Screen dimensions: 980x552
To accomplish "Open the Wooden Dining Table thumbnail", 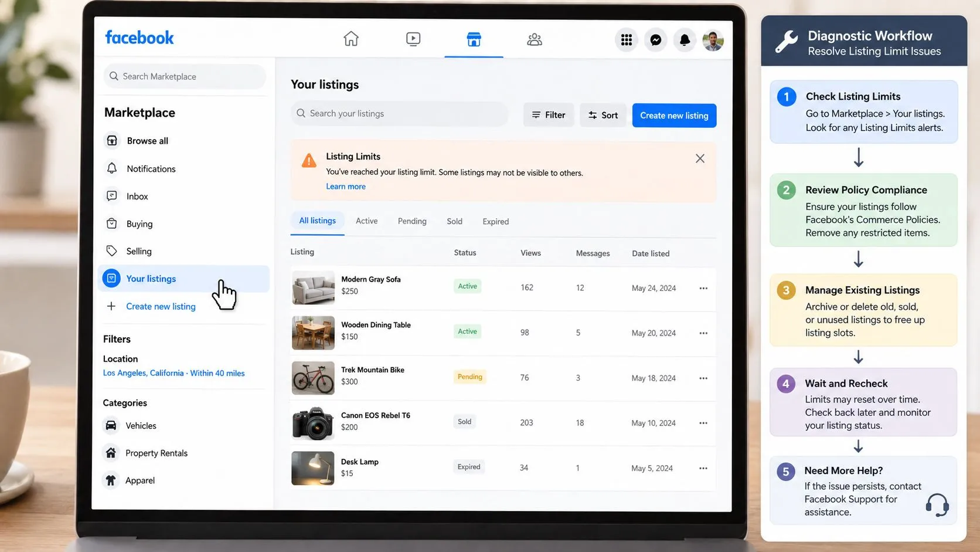I will click(x=313, y=333).
